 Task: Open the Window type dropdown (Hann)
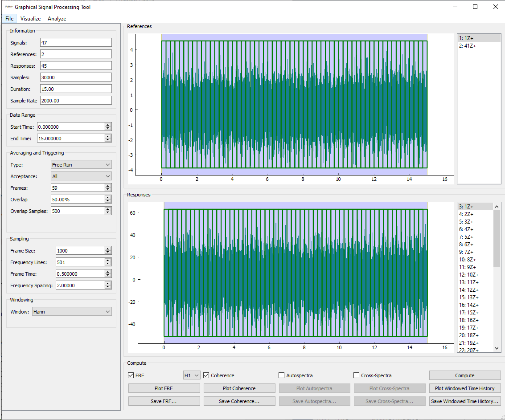click(71, 312)
